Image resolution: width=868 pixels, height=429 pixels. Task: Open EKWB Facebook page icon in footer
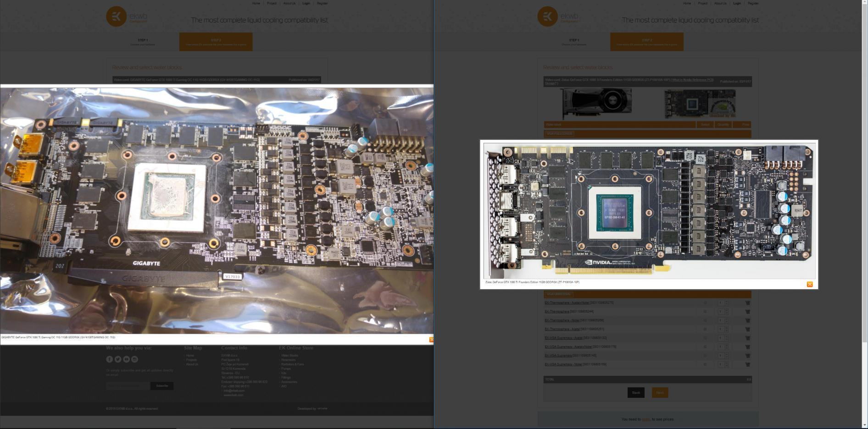point(110,359)
